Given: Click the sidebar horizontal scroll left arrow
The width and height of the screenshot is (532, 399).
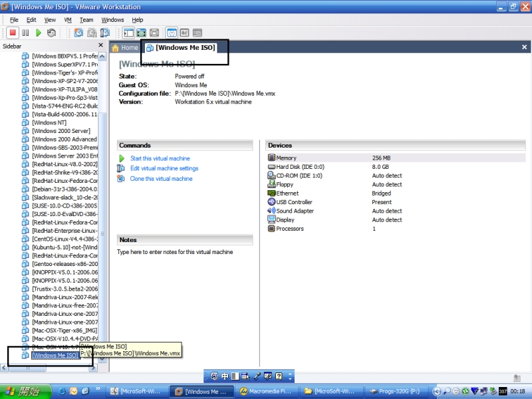Looking at the screenshot, I should pos(4,368).
